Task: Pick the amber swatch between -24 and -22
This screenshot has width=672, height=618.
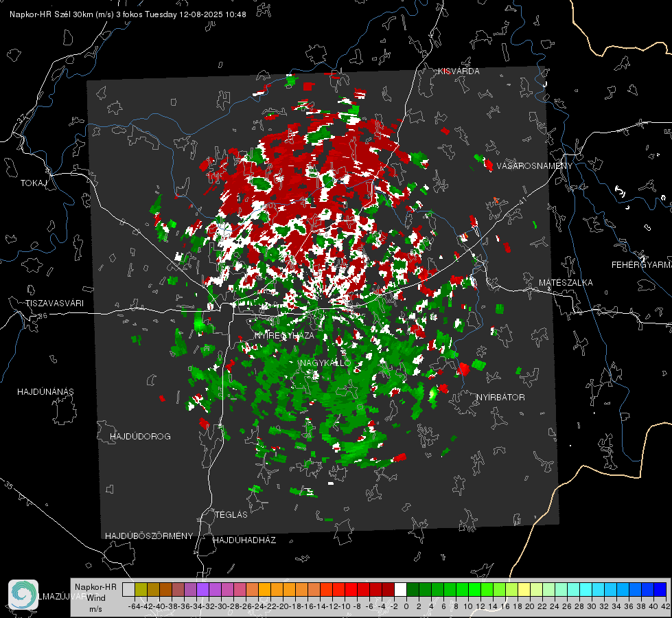Action: tap(264, 590)
